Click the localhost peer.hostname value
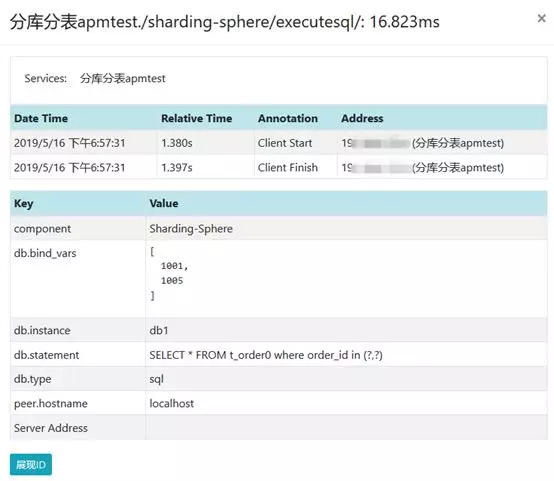 pyautogui.click(x=172, y=404)
